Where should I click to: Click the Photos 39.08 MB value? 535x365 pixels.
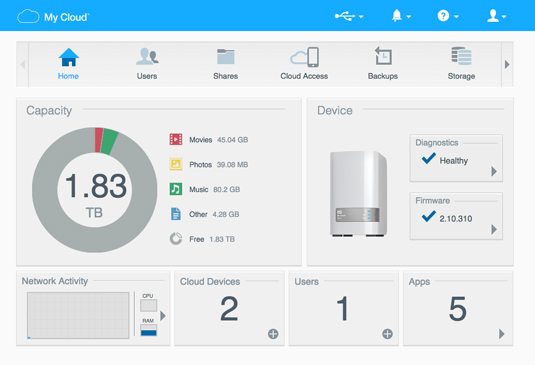(x=232, y=165)
